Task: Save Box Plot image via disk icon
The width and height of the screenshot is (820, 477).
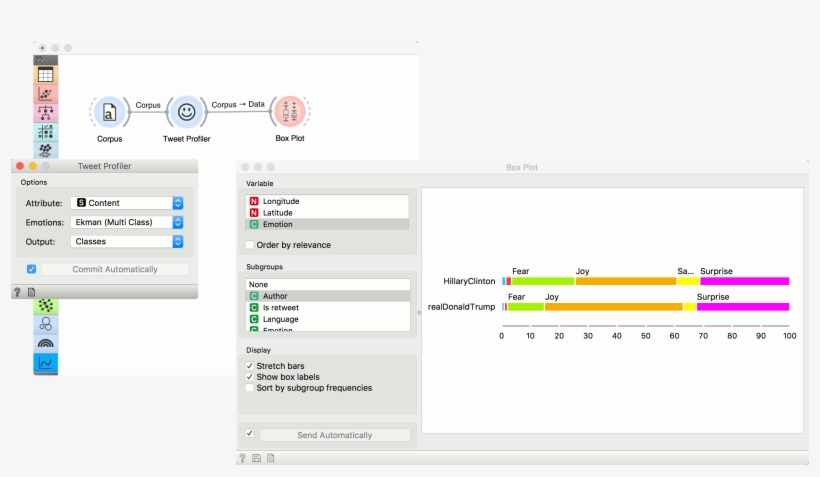Action: [x=256, y=458]
